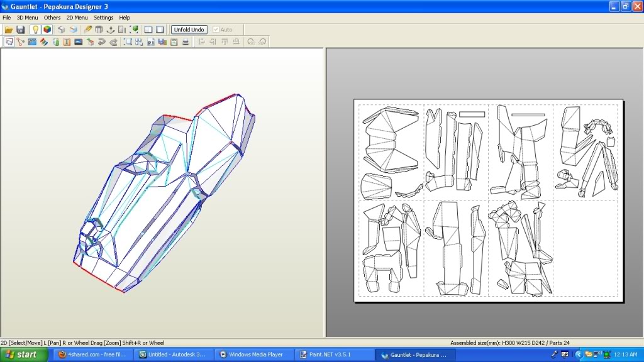Click the arrange parts icon

tap(139, 42)
